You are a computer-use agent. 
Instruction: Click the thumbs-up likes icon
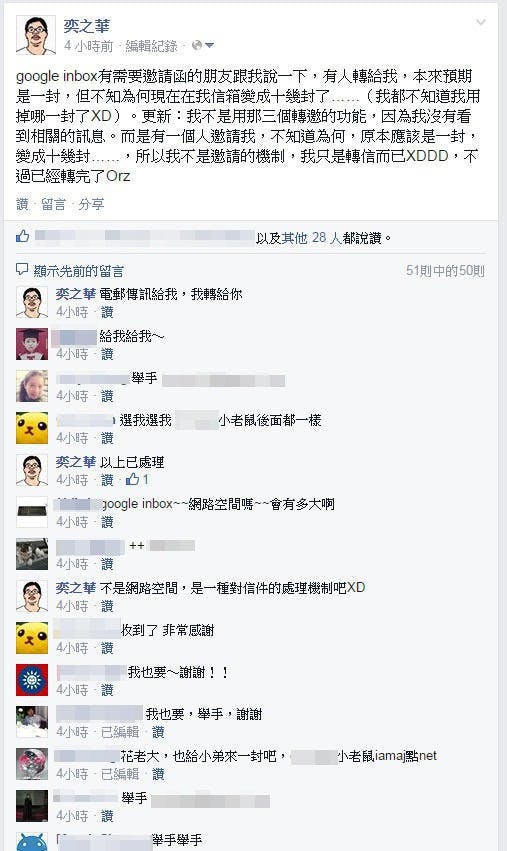coord(23,236)
